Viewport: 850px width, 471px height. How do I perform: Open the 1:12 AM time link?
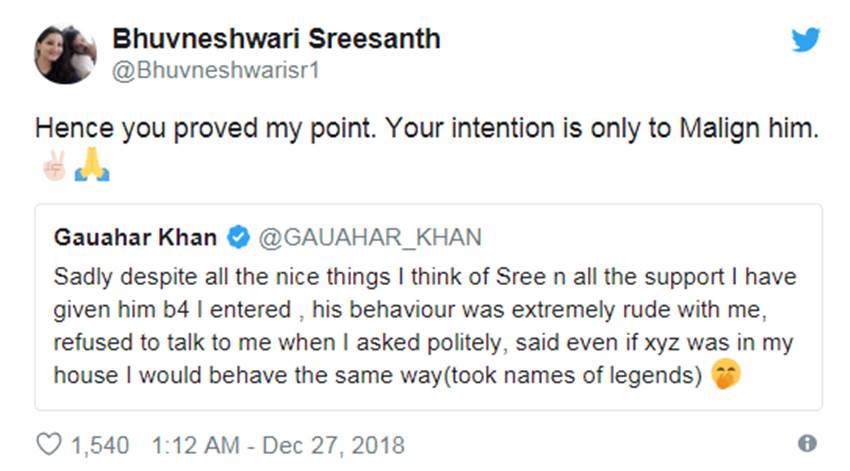pos(196,445)
